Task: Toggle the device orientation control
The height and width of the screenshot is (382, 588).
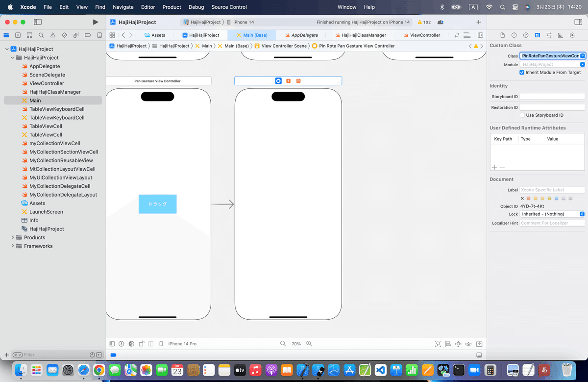Action: [141, 344]
